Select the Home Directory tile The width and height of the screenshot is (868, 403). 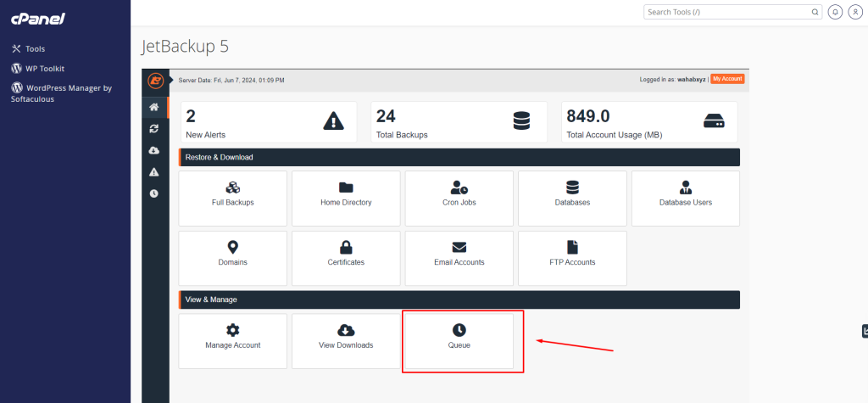[346, 198]
